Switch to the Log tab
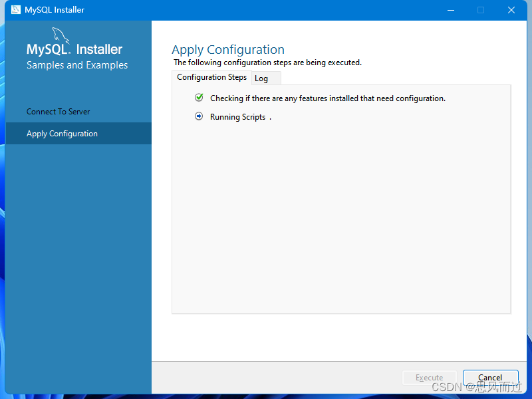Viewport: 532px width, 399px height. (265, 78)
